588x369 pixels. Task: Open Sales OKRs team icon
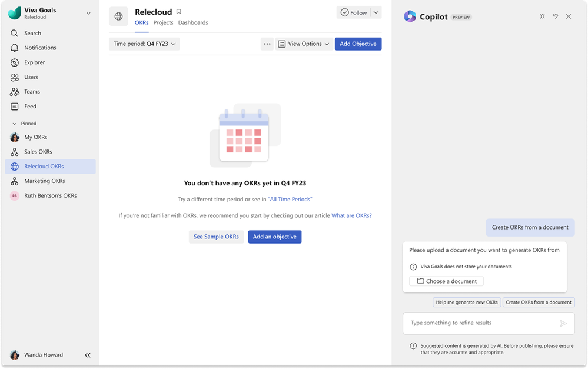[15, 152]
